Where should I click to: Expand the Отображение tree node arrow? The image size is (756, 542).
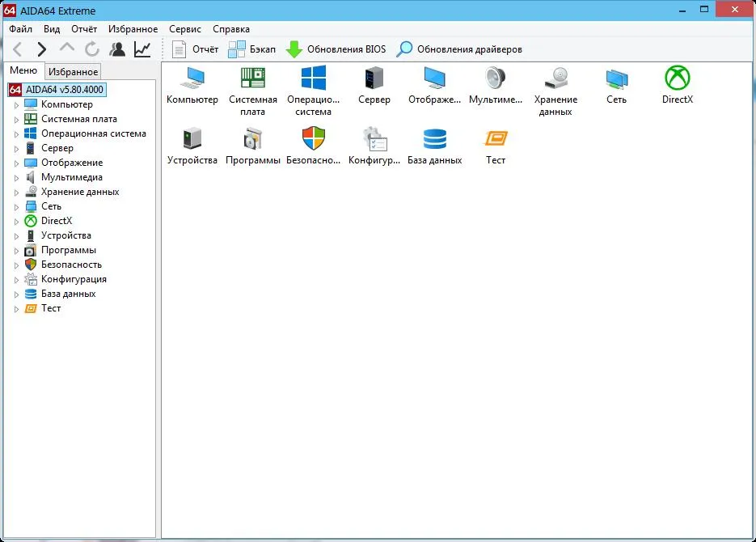(x=16, y=163)
